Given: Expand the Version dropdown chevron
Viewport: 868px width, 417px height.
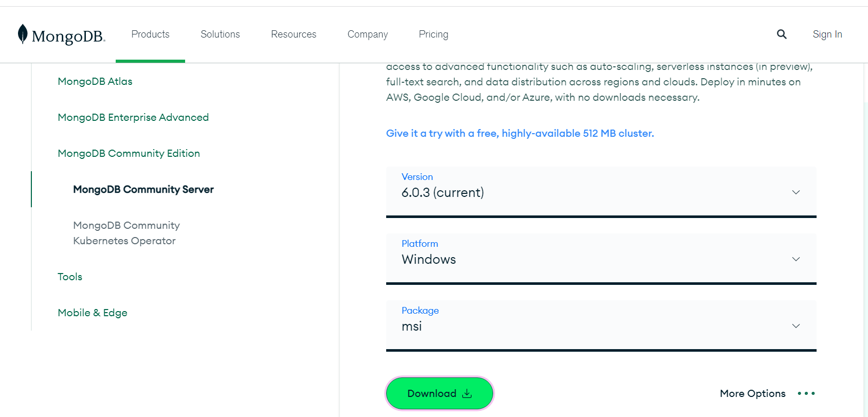Looking at the screenshot, I should pos(796,192).
